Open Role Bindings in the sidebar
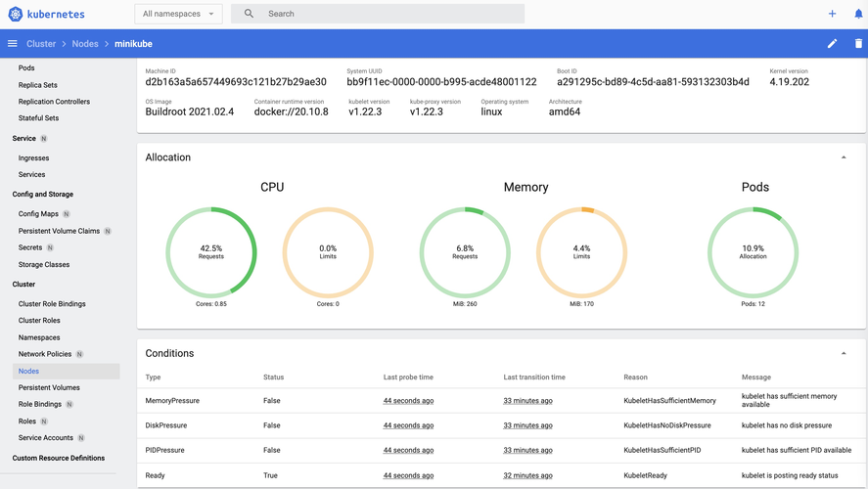The image size is (868, 489). (40, 405)
